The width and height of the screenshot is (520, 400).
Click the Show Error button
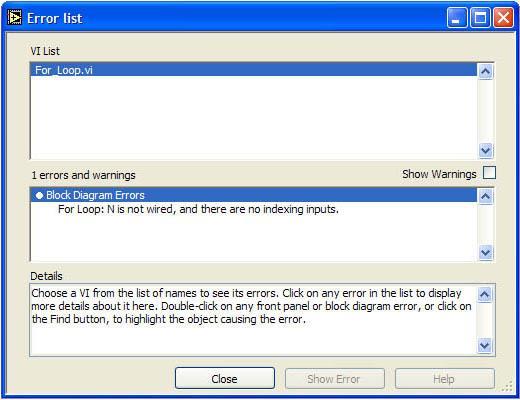(x=334, y=379)
